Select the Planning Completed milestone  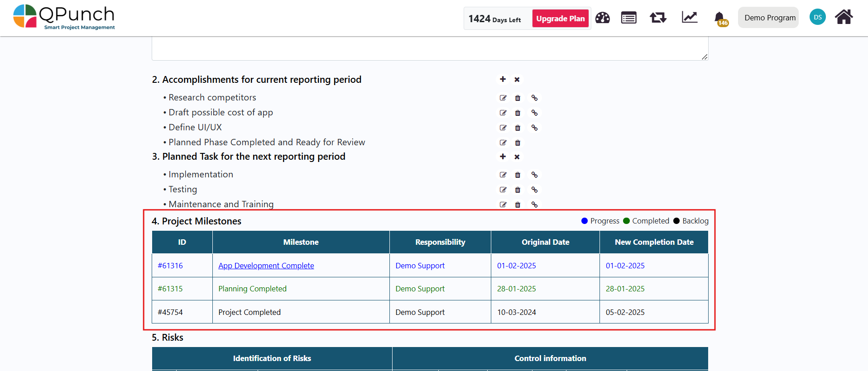(252, 289)
